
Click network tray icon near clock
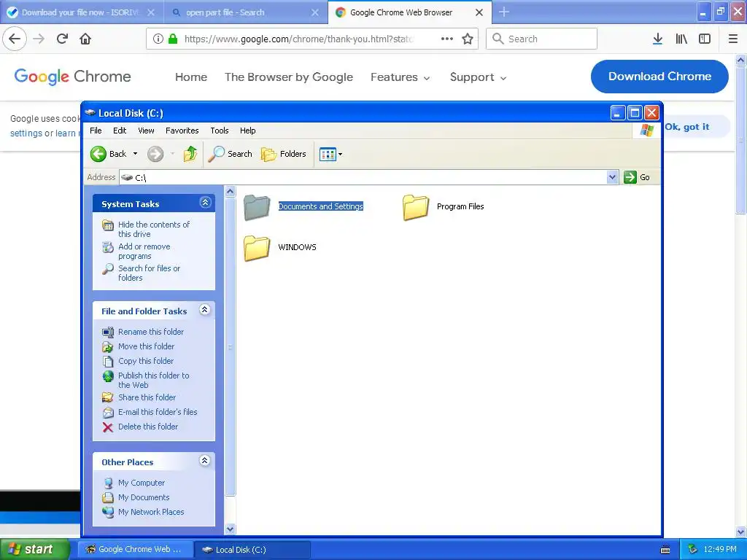[x=693, y=549]
